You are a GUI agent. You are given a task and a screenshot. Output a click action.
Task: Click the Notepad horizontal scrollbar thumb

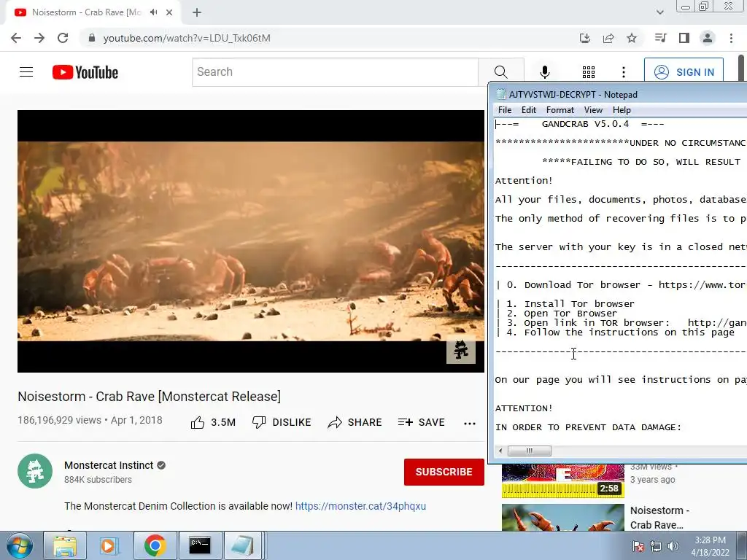(x=530, y=451)
